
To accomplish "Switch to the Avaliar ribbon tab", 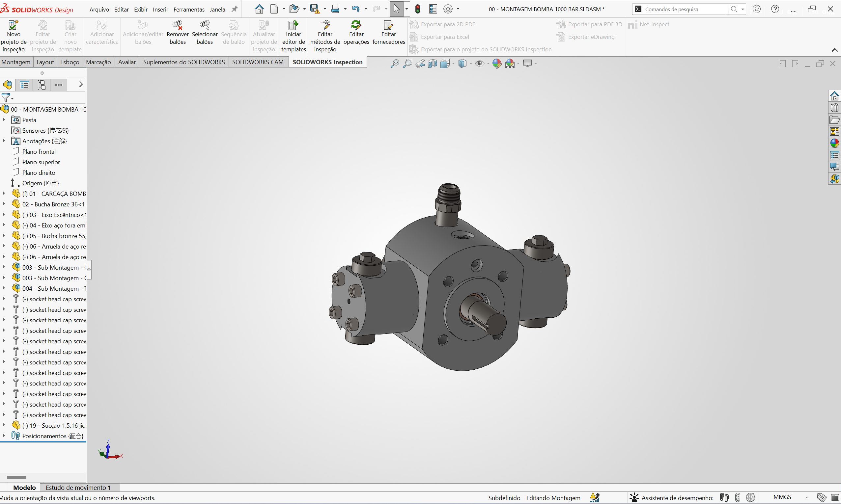I will click(127, 62).
